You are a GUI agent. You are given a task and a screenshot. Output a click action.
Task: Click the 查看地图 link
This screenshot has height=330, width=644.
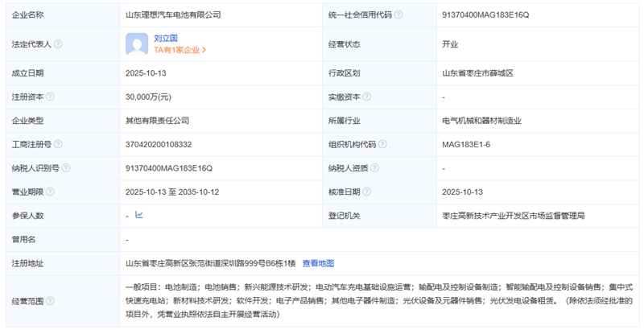click(x=318, y=263)
